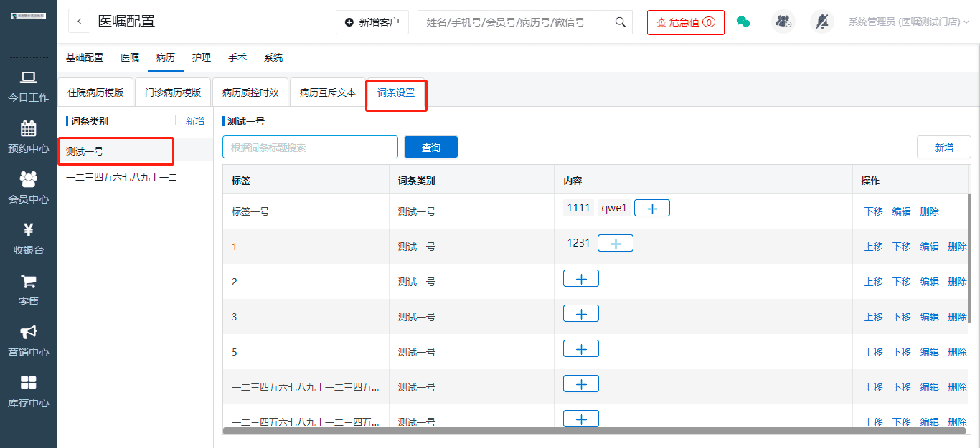This screenshot has height=448, width=980.
Task: Click 编辑 link for 标签一号 row
Action: [x=902, y=211]
